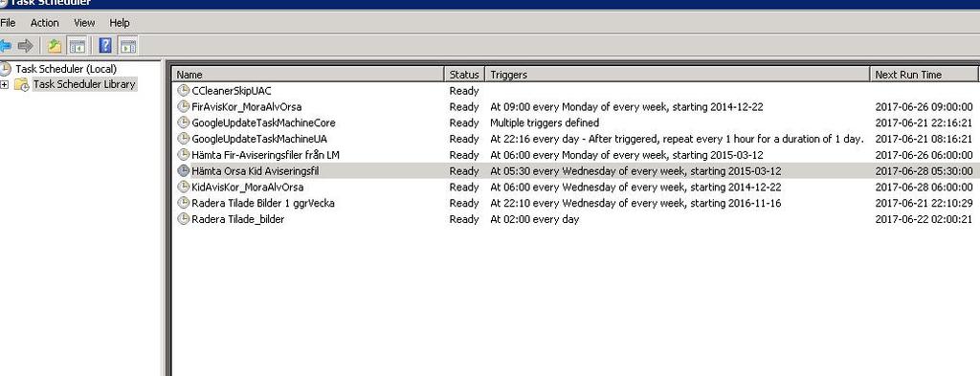Sort by the Next Run Time column header
Screen dimensions: 980x376
pyautogui.click(x=924, y=75)
